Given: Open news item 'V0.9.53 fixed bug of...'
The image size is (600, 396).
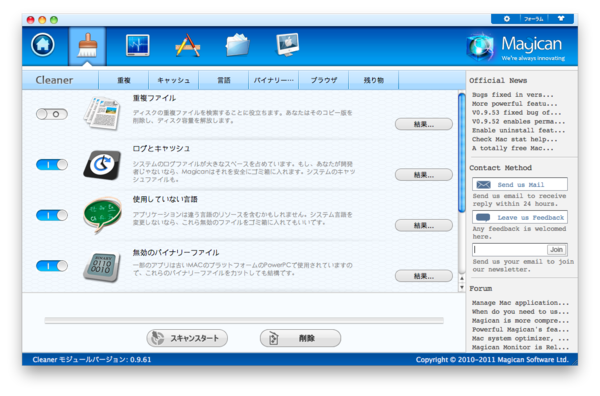Looking at the screenshot, I should pyautogui.click(x=516, y=112).
